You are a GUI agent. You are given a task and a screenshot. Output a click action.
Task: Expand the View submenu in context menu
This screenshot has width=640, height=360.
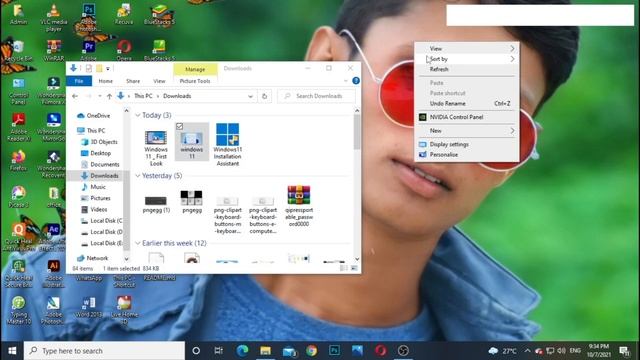tap(467, 49)
